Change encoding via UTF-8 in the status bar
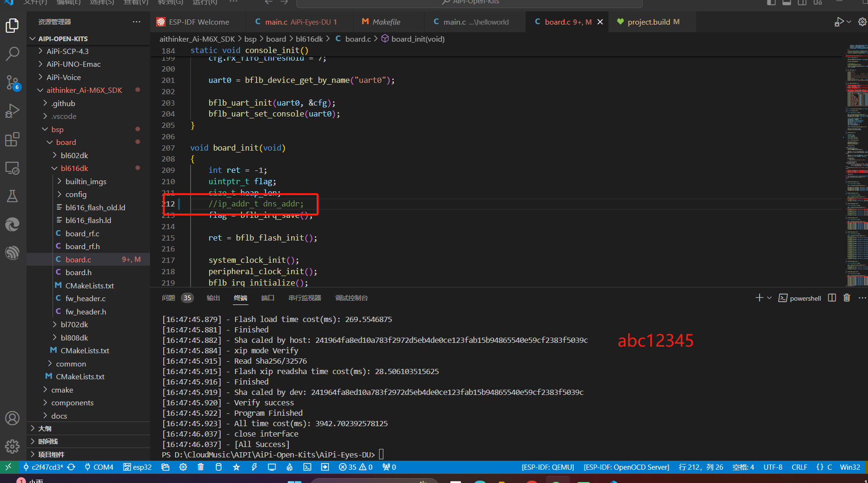The width and height of the screenshot is (868, 483). pos(772,467)
